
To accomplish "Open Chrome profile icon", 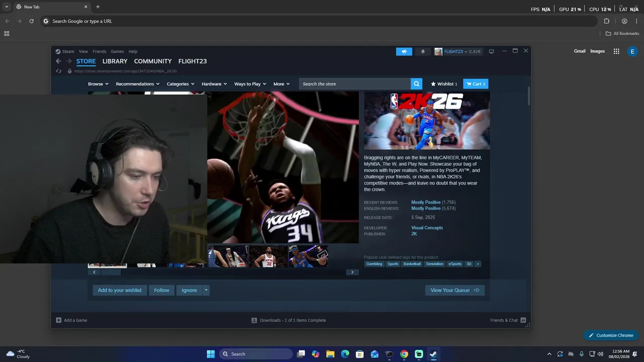I will click(624, 21).
